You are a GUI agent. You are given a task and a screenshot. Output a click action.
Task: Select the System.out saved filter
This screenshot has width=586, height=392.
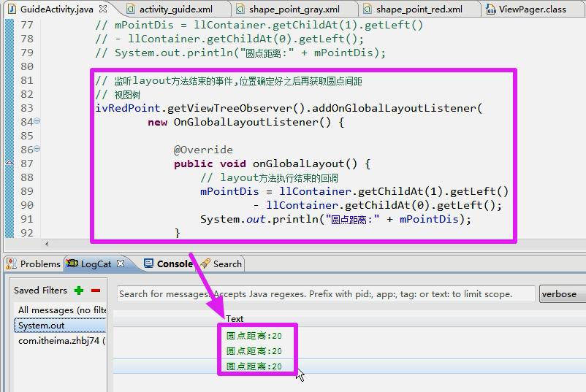[x=42, y=326]
